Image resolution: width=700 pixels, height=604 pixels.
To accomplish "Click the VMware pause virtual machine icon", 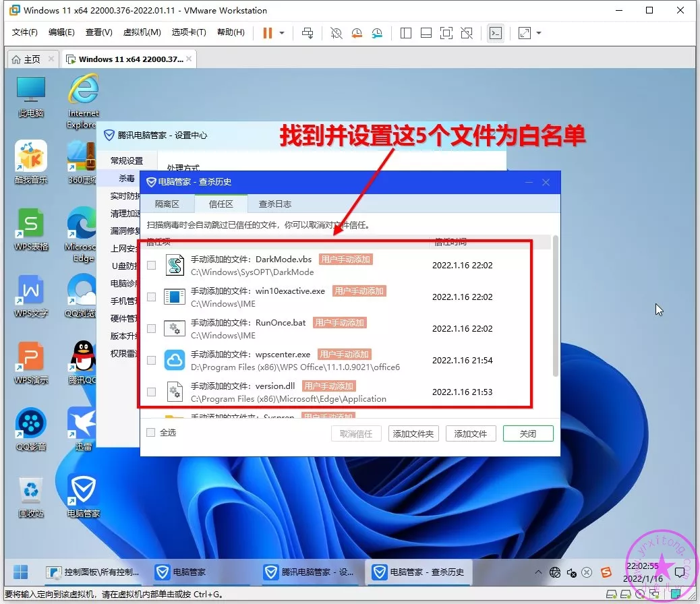I will [x=267, y=33].
